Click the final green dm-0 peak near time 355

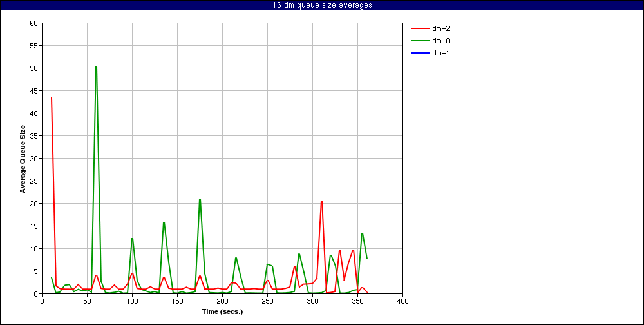[362, 233]
